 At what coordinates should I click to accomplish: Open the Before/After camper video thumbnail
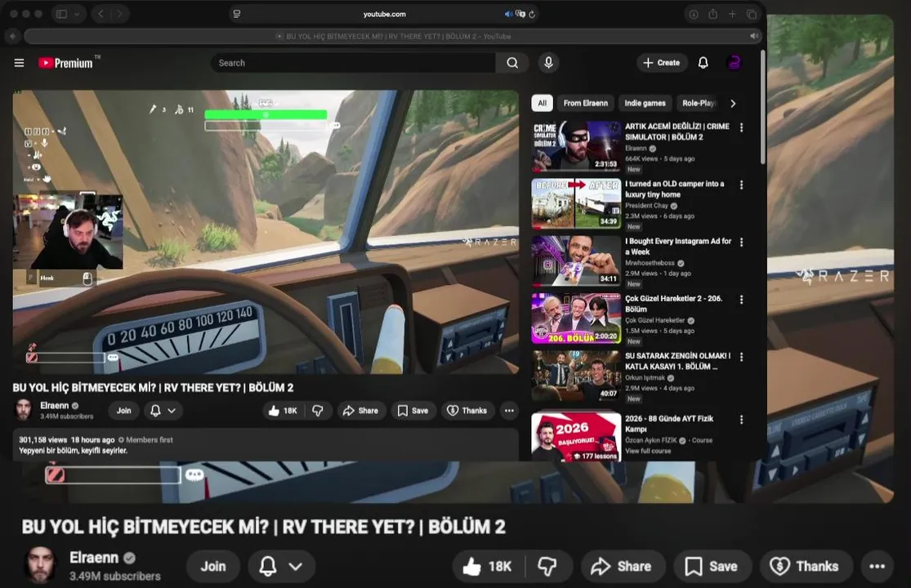576,203
